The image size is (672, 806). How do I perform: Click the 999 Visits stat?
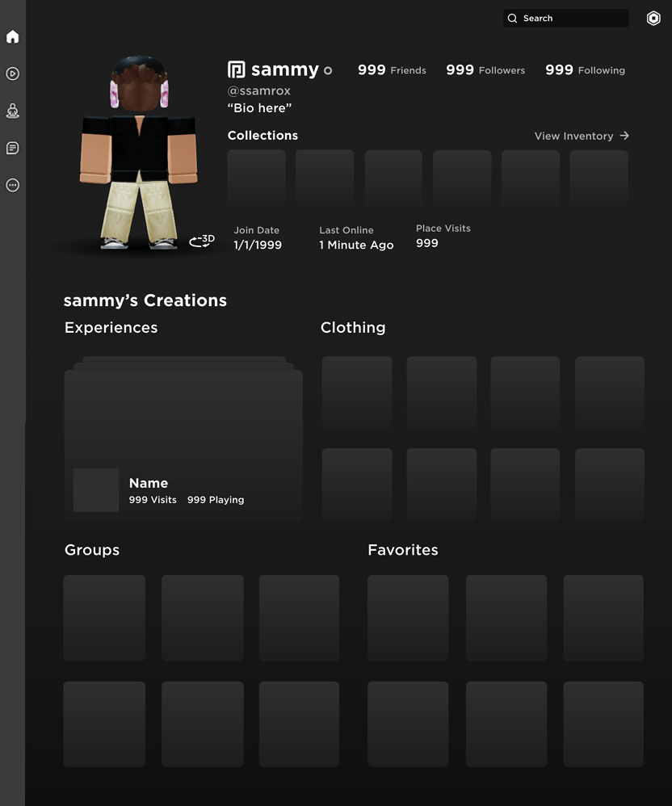click(x=153, y=500)
